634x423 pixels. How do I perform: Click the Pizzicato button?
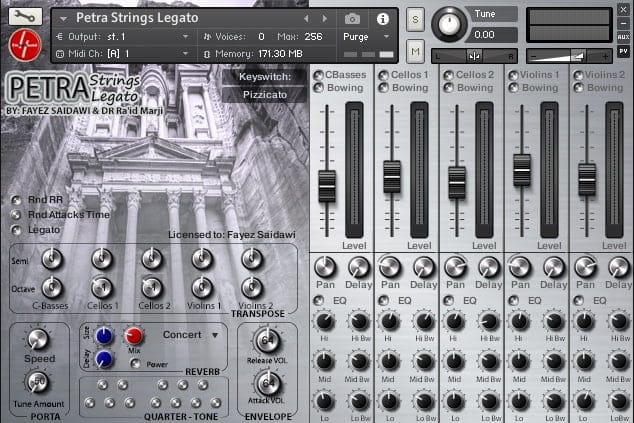click(x=265, y=95)
